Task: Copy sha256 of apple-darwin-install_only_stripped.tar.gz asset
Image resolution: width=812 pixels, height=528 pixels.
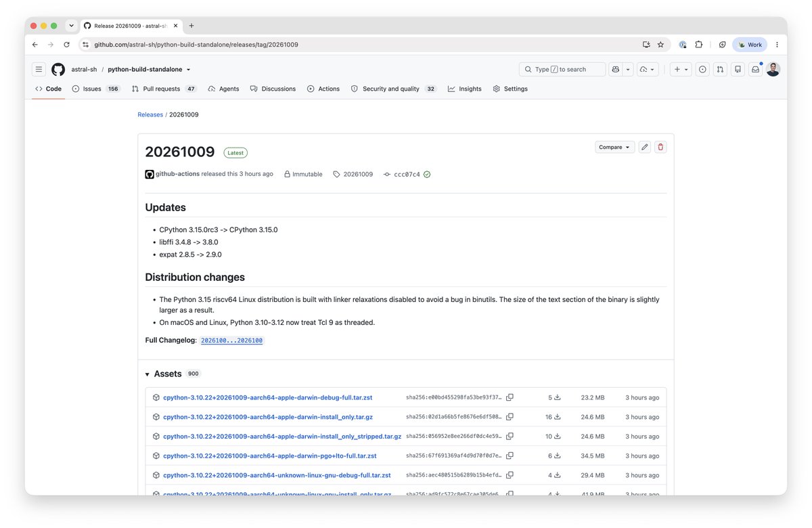Action: pos(510,436)
